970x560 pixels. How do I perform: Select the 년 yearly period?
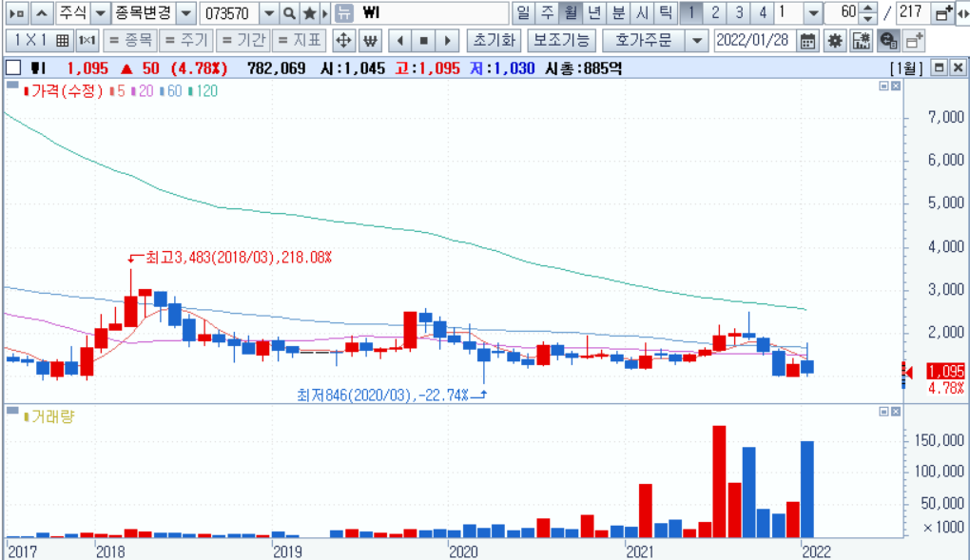click(593, 13)
